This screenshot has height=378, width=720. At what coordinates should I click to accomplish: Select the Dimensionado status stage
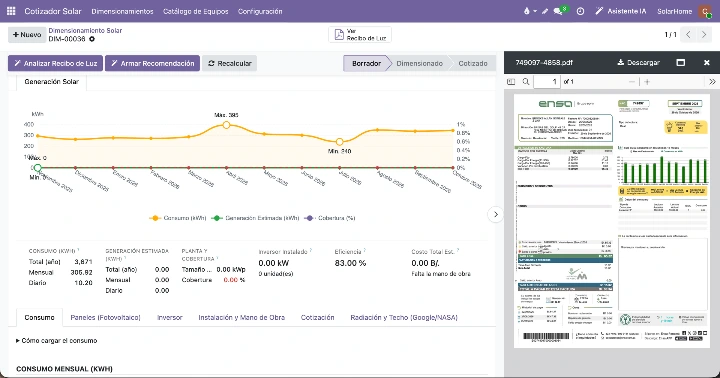[419, 63]
